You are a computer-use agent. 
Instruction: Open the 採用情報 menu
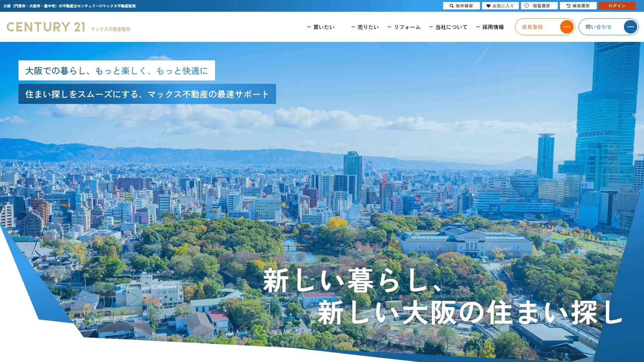490,27
